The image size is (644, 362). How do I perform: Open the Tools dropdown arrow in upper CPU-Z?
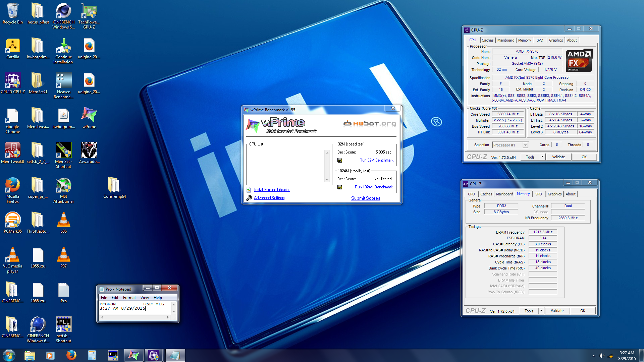click(542, 157)
